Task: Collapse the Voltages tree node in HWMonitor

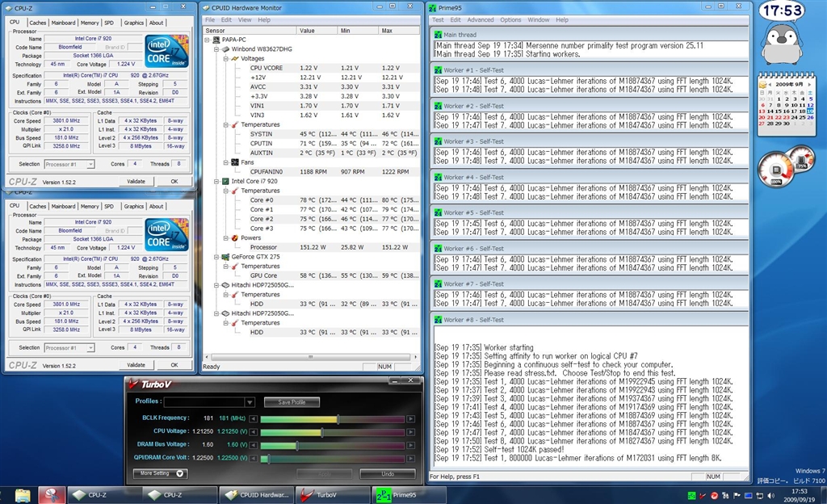Action: coord(225,59)
